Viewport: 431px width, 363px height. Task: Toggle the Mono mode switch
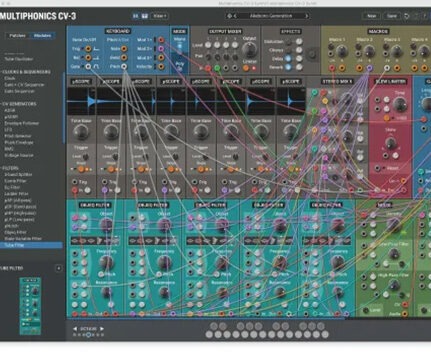coord(179,46)
